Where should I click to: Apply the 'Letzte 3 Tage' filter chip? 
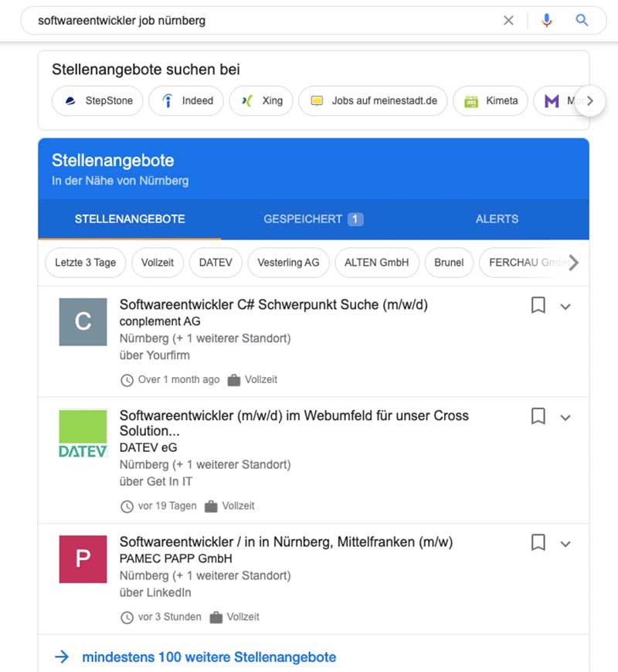(85, 263)
